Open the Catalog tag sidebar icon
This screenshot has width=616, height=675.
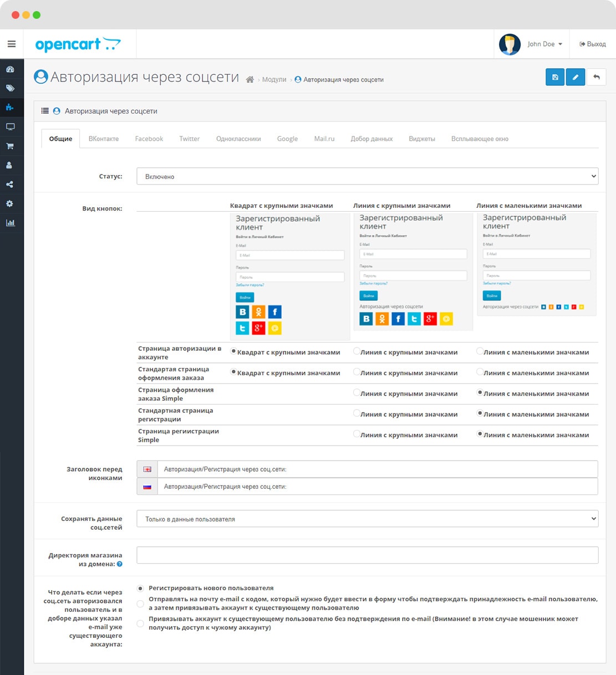coord(10,88)
